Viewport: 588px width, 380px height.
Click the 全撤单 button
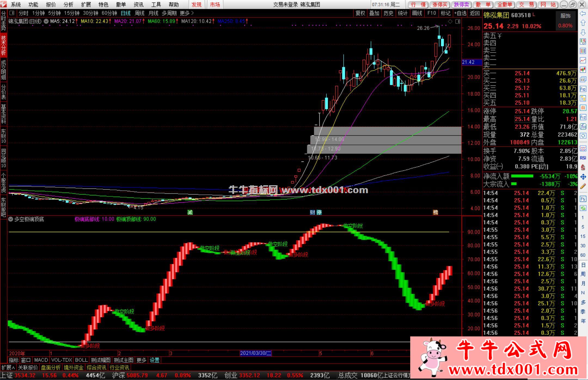[x=505, y=5]
